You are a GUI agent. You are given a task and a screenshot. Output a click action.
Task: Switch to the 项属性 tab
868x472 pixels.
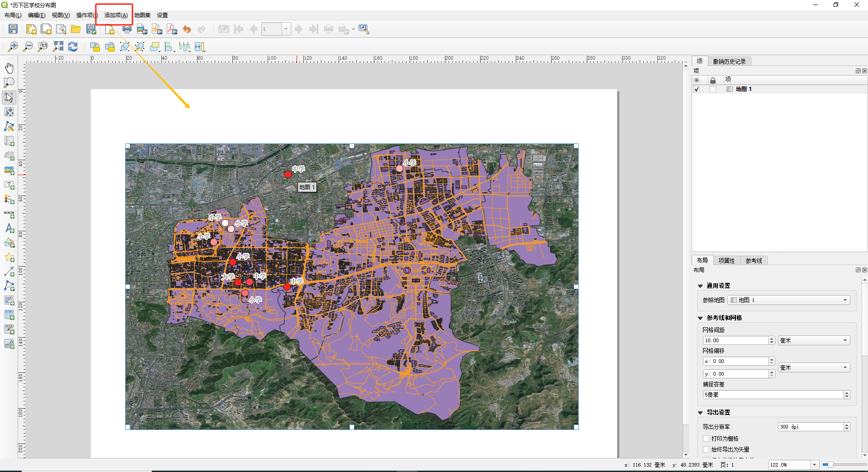point(726,261)
